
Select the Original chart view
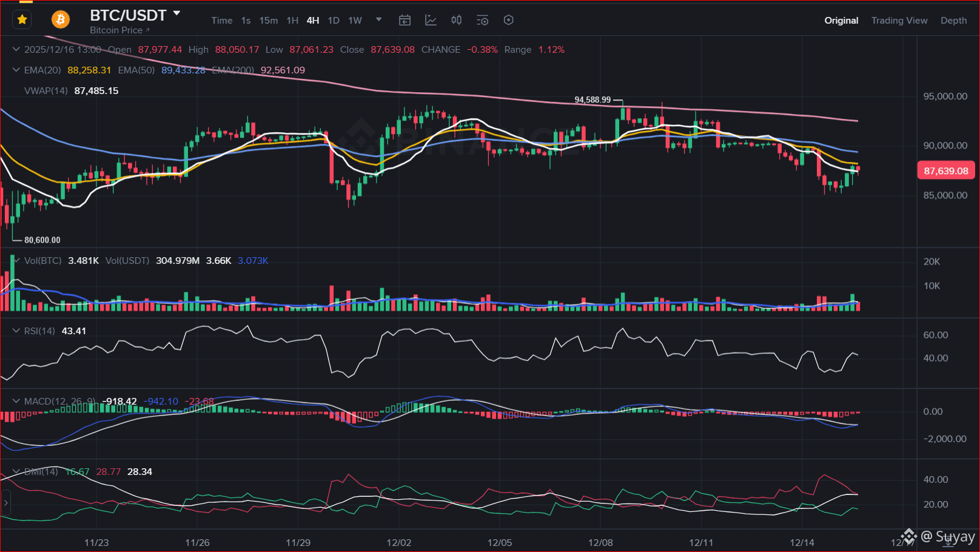coord(841,21)
